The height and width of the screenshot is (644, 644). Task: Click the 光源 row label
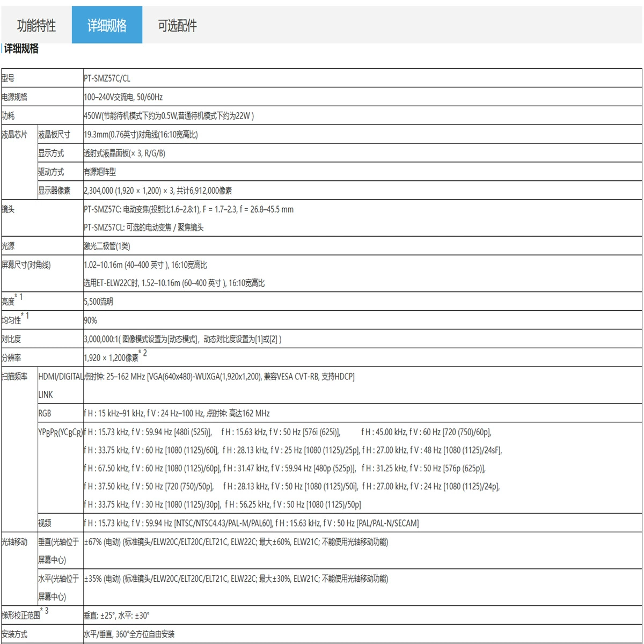[8, 246]
